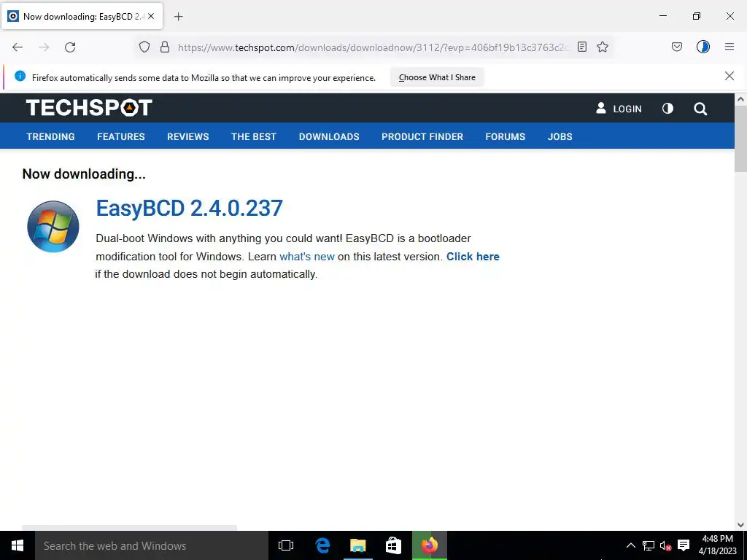Click the user LOGIN link
Screen dimensions: 747x560
(x=619, y=109)
